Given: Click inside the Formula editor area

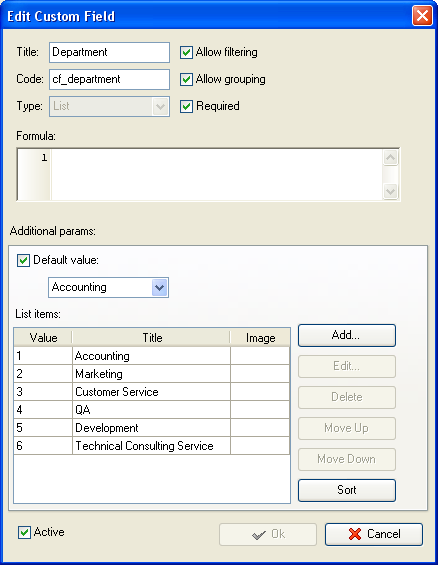Looking at the screenshot, I should pyautogui.click(x=216, y=175).
